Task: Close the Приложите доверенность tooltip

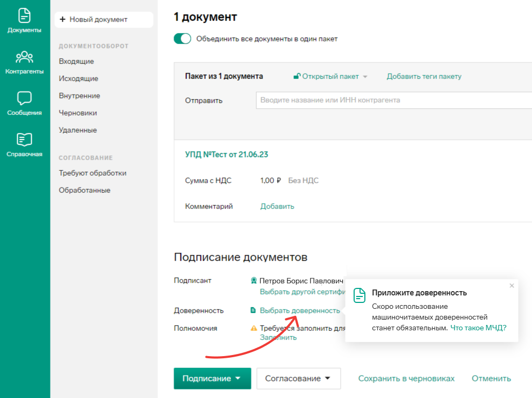Action: coord(512,286)
